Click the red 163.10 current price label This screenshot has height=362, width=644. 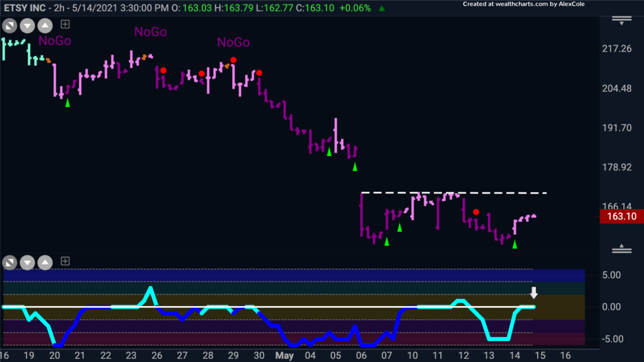[619, 217]
